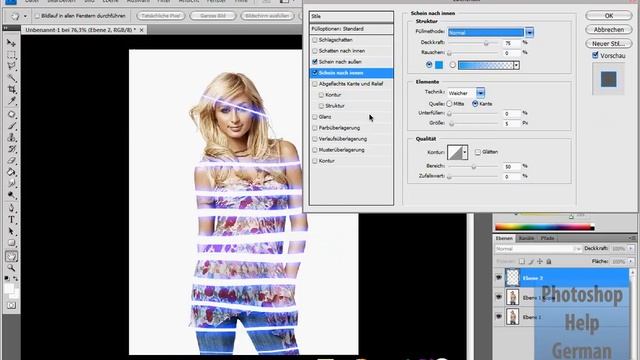640x360 pixels.
Task: Select the Crop tool
Action: (11, 89)
